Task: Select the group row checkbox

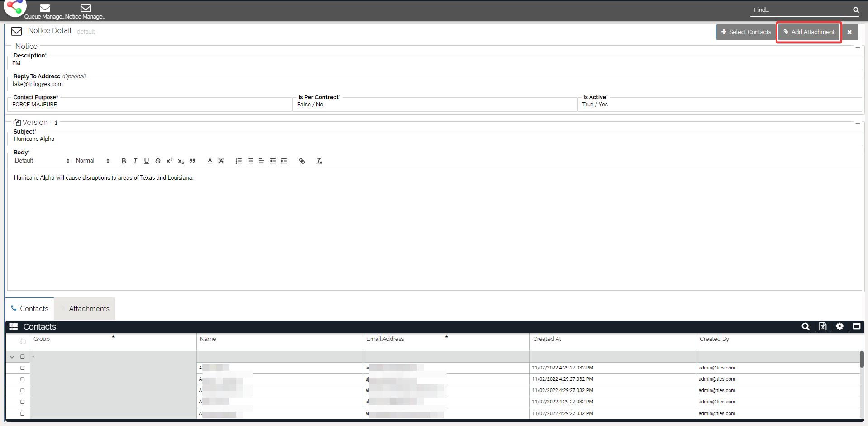Action: [22, 357]
